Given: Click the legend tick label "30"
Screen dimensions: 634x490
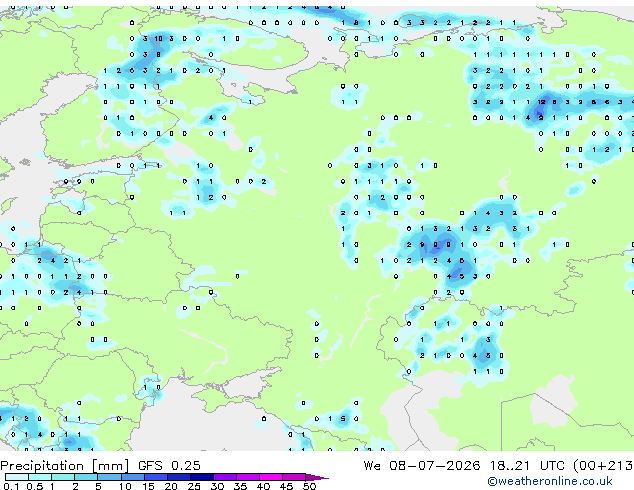Looking at the screenshot, I should pyautogui.click(x=217, y=486).
